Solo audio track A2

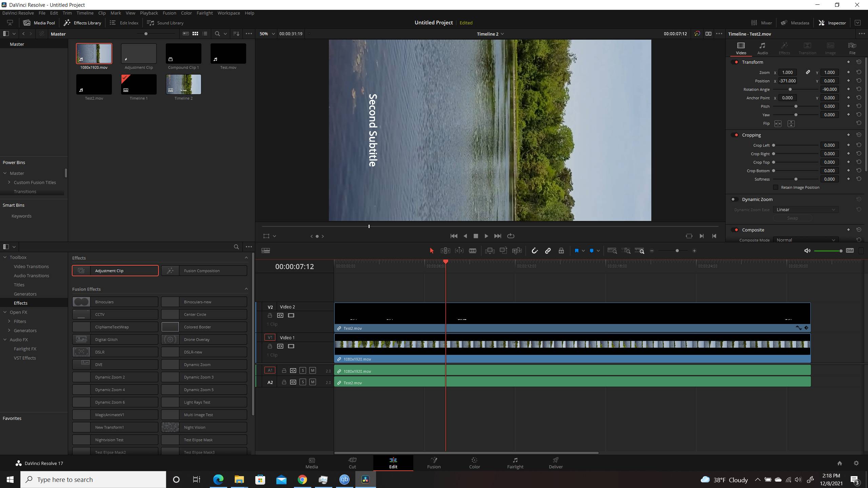[x=303, y=382]
